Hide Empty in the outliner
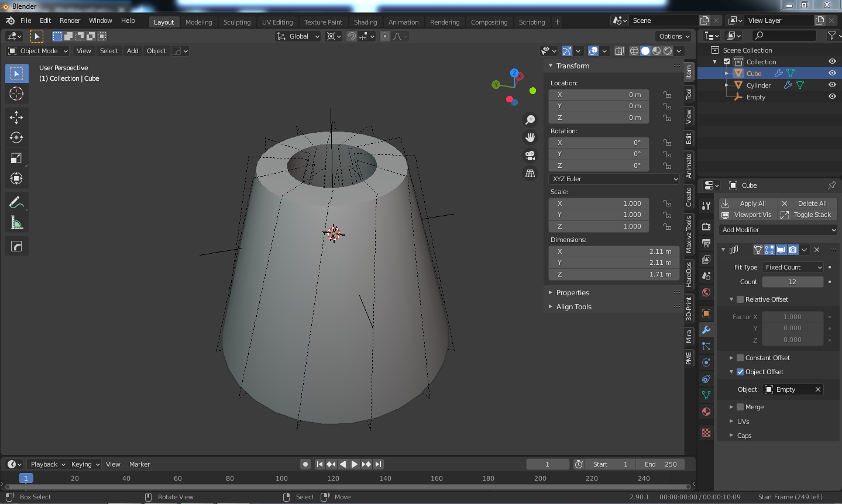Screen dimensions: 842x504 [x=832, y=96]
